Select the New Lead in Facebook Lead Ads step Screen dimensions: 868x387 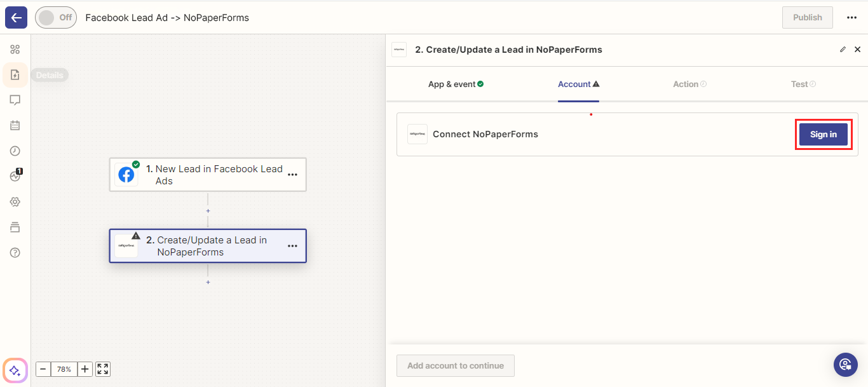[208, 175]
